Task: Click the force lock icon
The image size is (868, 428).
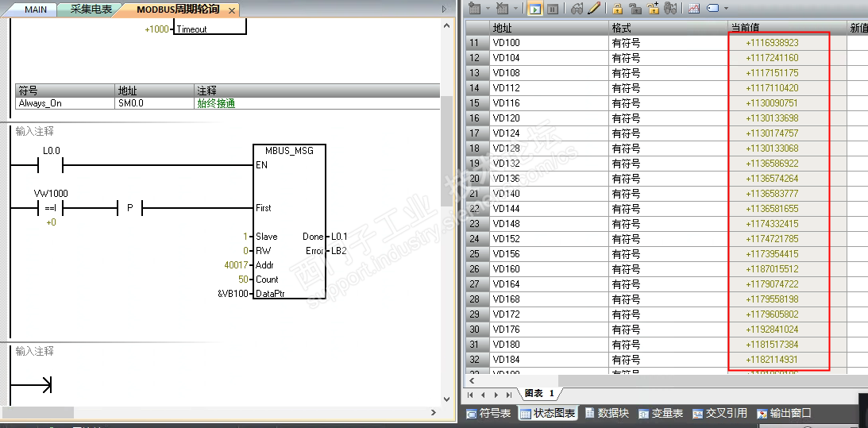Action: (618, 8)
